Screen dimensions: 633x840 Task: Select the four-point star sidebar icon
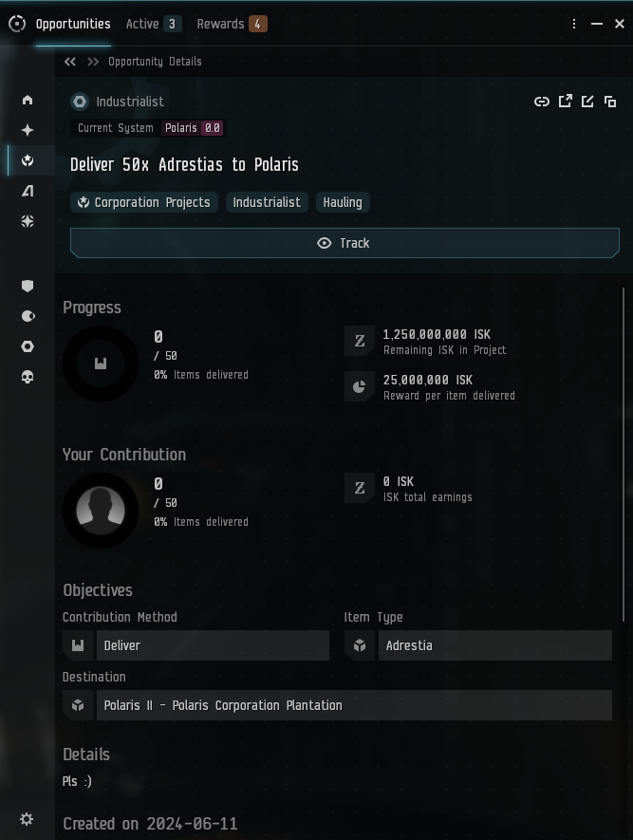(x=28, y=130)
